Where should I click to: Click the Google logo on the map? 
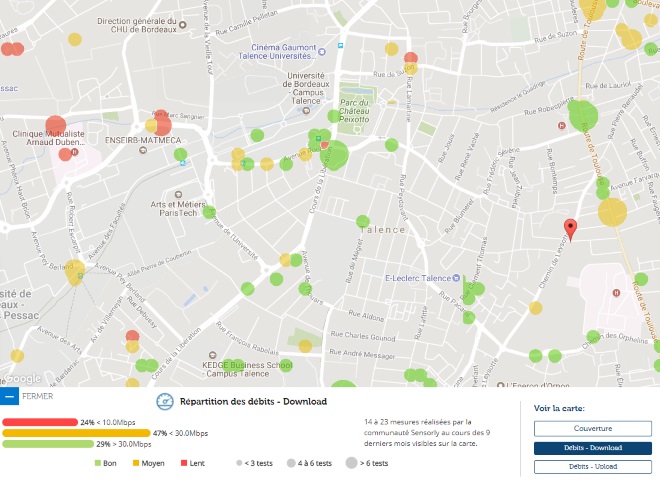point(22,379)
